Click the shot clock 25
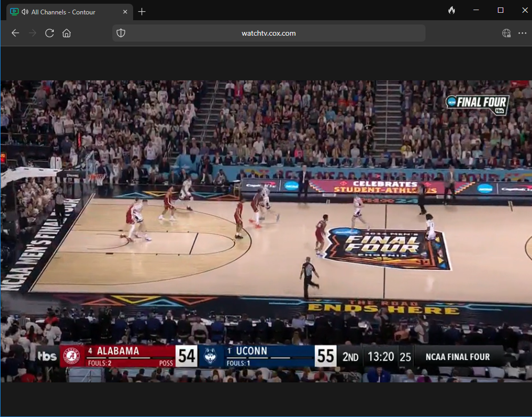Image resolution: width=532 pixels, height=417 pixels. pyautogui.click(x=405, y=357)
